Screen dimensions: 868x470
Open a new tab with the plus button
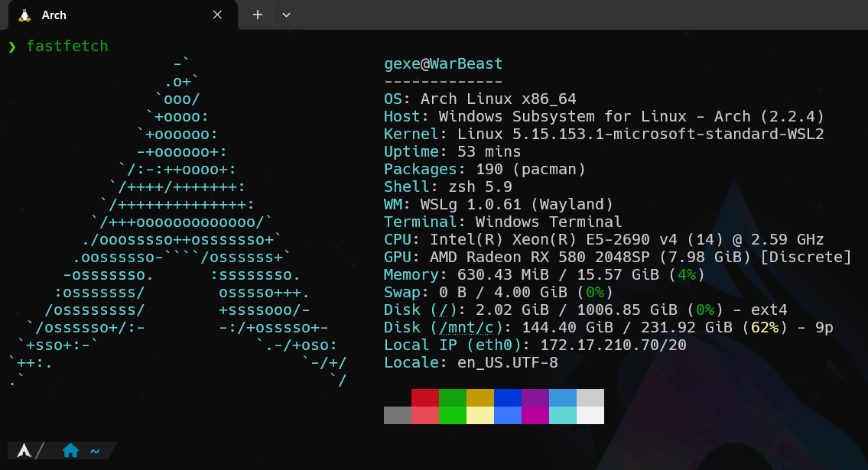(x=258, y=15)
